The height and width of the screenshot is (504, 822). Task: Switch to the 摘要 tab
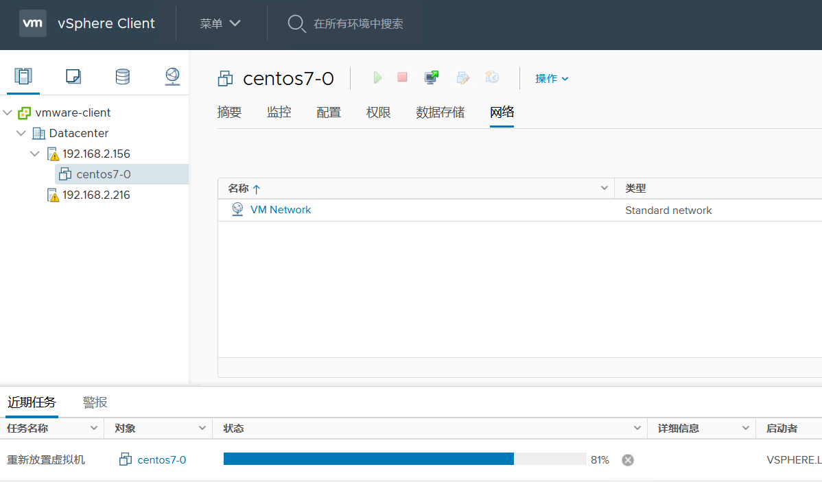(x=229, y=112)
